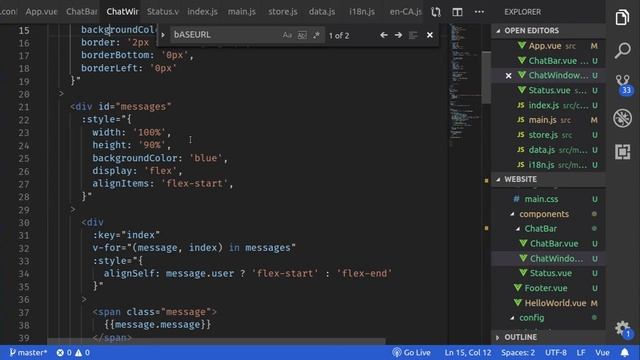Open Status.vue from open editors list

tap(548, 90)
